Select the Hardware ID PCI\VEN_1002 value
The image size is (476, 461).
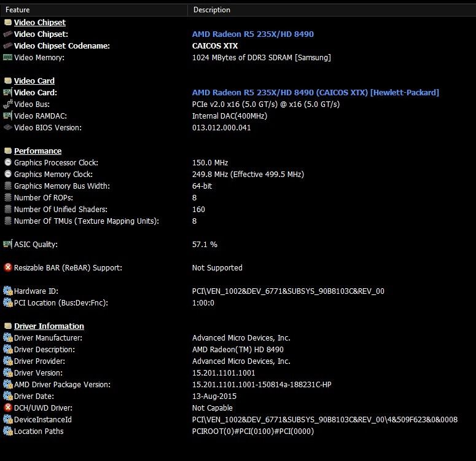pos(288,291)
